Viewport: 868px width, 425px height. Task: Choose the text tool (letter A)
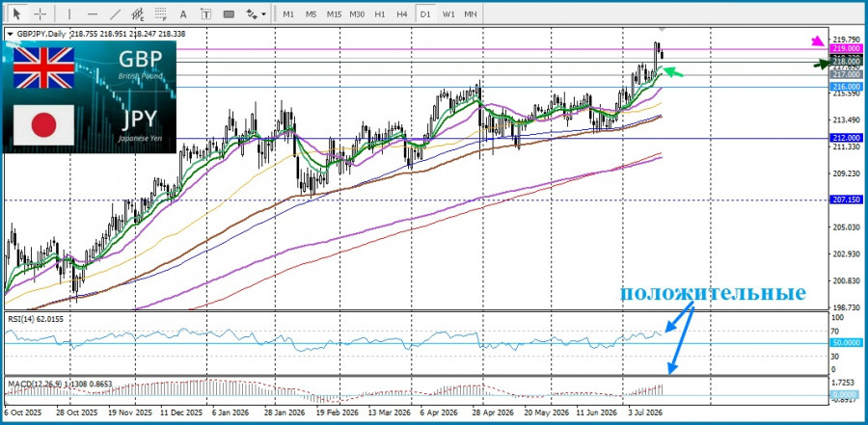click(x=183, y=13)
